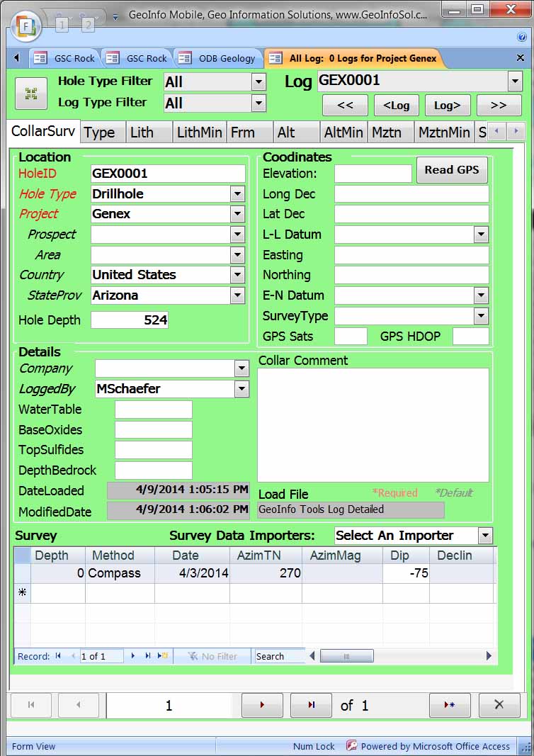
Task: Click the help question mark icon
Action: pos(522,37)
